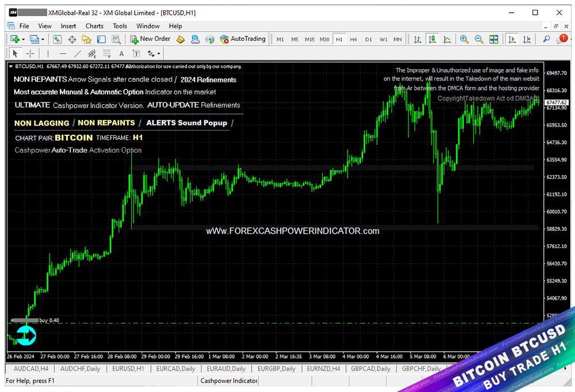The height and width of the screenshot is (392, 575).
Task: Switch to EURAUD,Daily chart tab
Action: pyautogui.click(x=226, y=368)
